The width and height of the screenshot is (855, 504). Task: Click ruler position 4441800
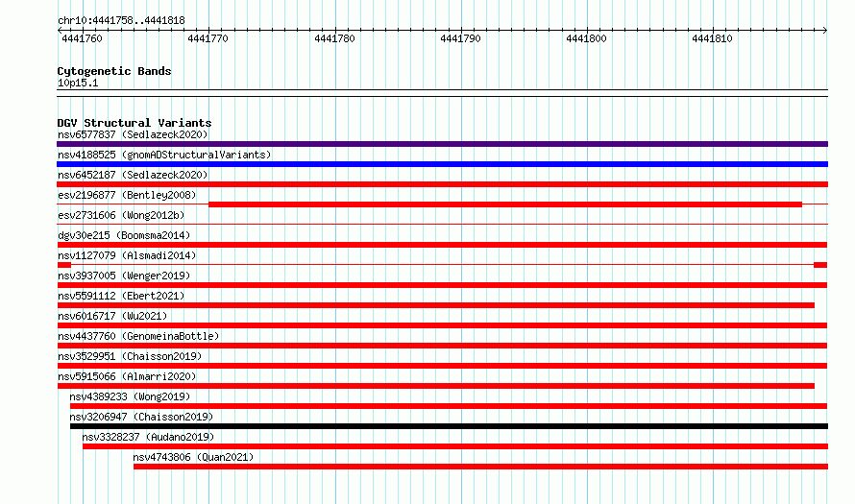point(586,38)
